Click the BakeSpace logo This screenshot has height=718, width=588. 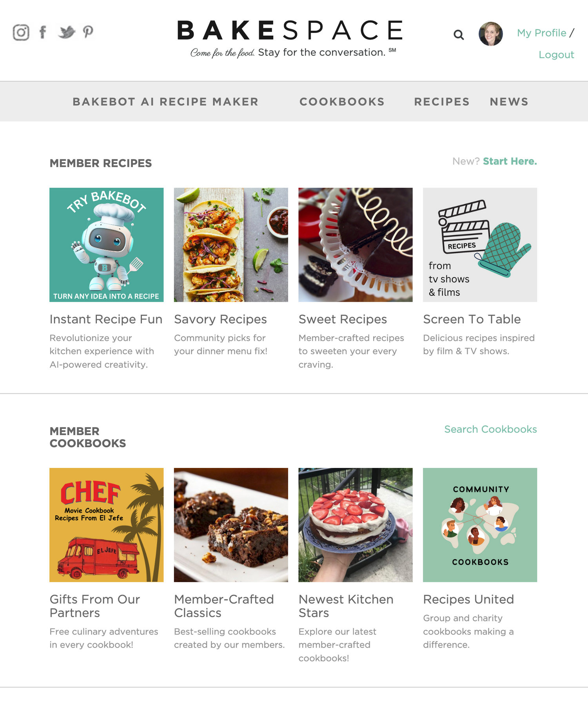(290, 38)
